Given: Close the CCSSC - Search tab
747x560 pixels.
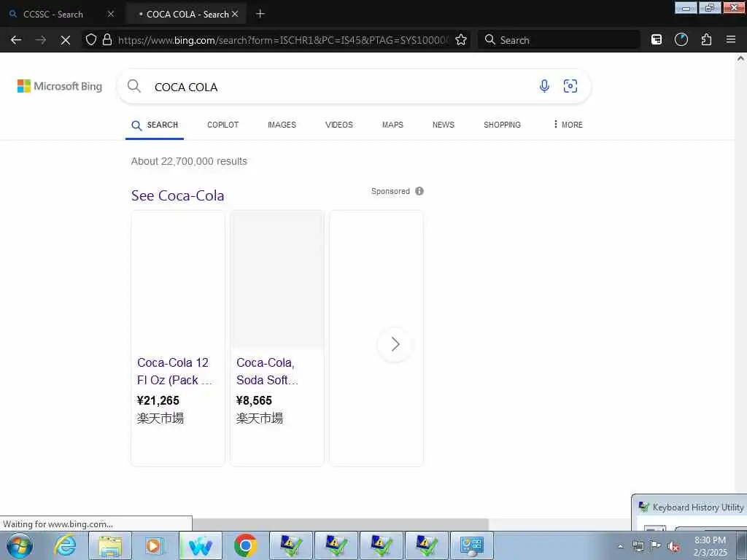Looking at the screenshot, I should pyautogui.click(x=111, y=14).
